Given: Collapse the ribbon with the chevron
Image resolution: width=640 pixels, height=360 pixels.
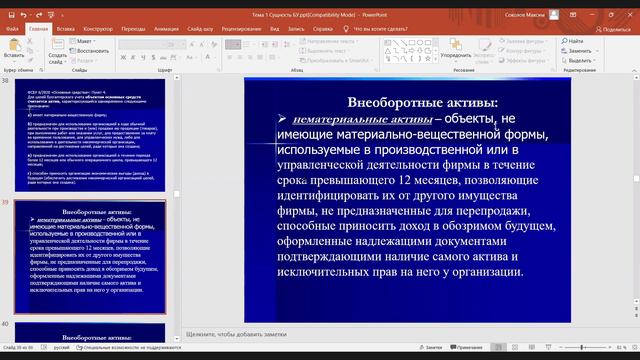Looking at the screenshot, I should 634,70.
